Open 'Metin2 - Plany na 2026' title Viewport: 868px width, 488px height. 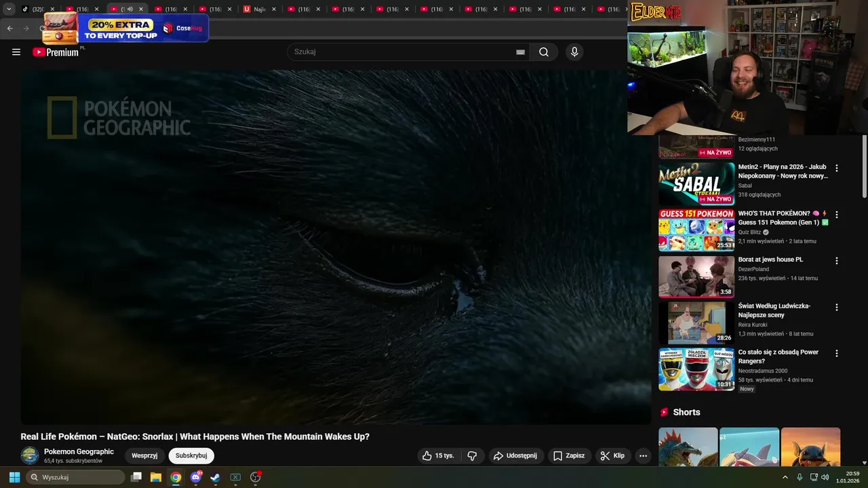coord(783,171)
